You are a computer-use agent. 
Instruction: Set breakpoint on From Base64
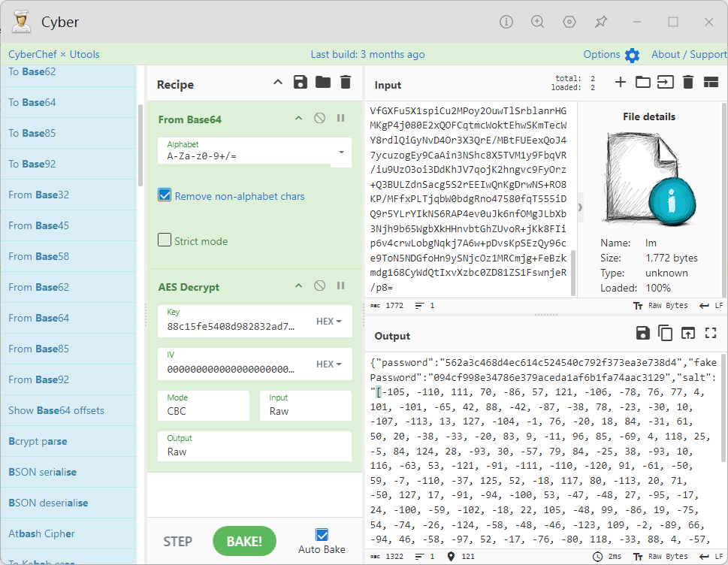[341, 118]
